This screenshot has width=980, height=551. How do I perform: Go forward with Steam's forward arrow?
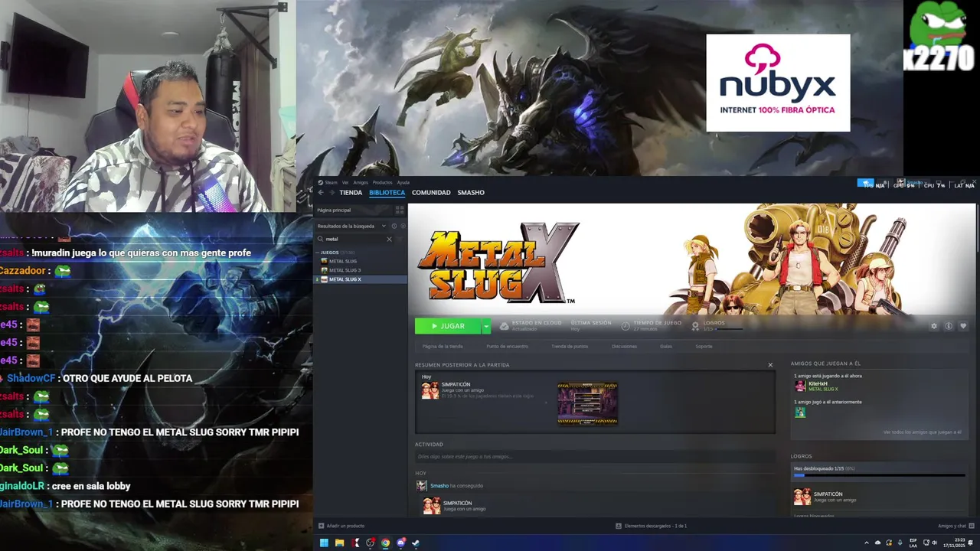[331, 193]
